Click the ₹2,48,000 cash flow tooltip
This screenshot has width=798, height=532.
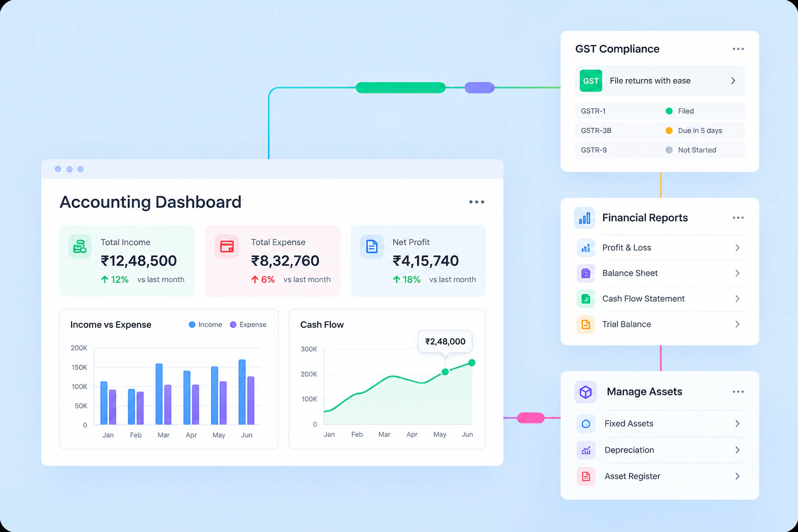(445, 341)
